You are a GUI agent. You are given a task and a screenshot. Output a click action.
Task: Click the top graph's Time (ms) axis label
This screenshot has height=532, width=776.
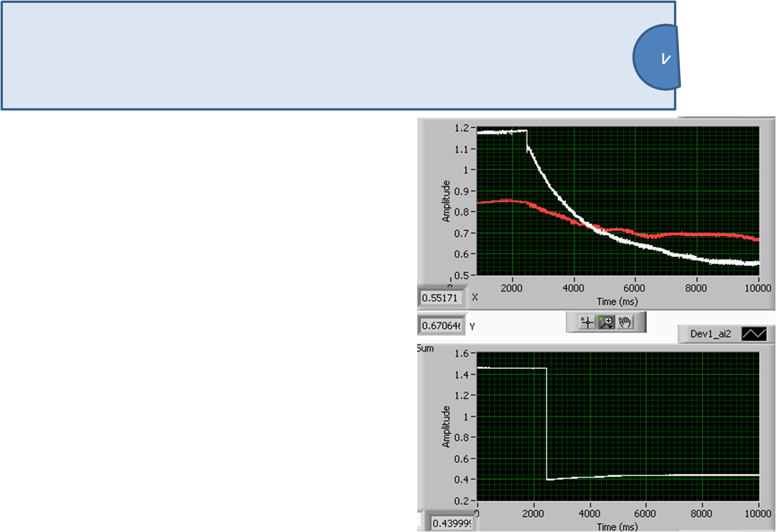click(617, 302)
